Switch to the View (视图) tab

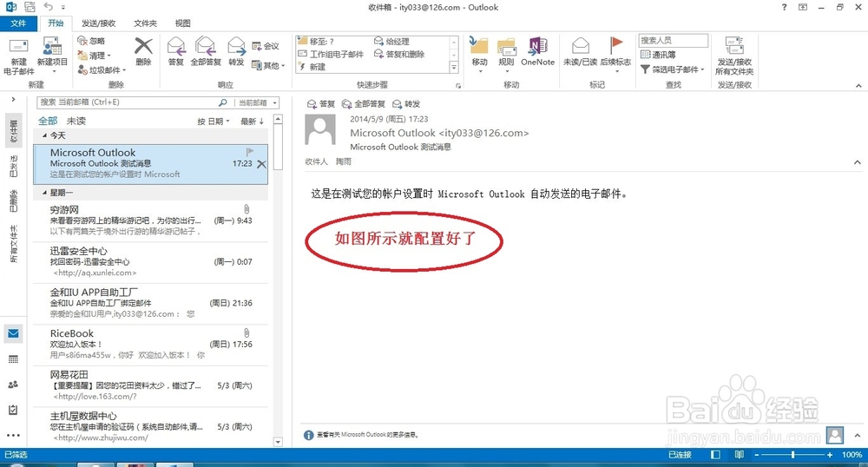click(x=182, y=23)
